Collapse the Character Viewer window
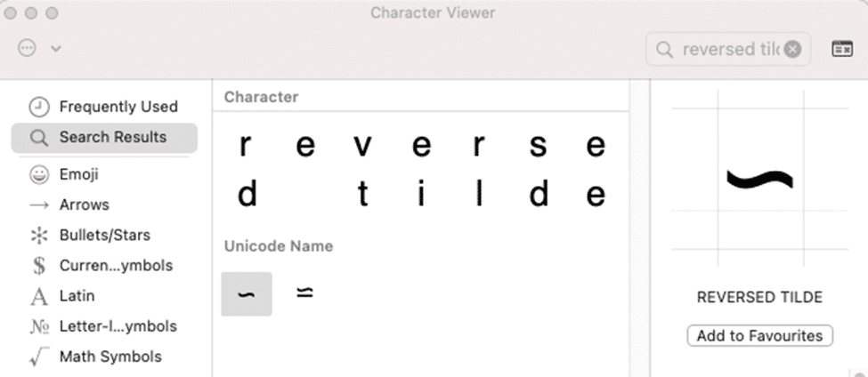The height and width of the screenshot is (377, 868). click(x=841, y=49)
